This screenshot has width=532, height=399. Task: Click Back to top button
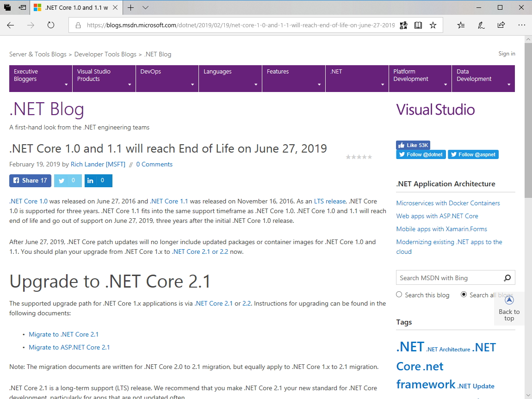[509, 308]
